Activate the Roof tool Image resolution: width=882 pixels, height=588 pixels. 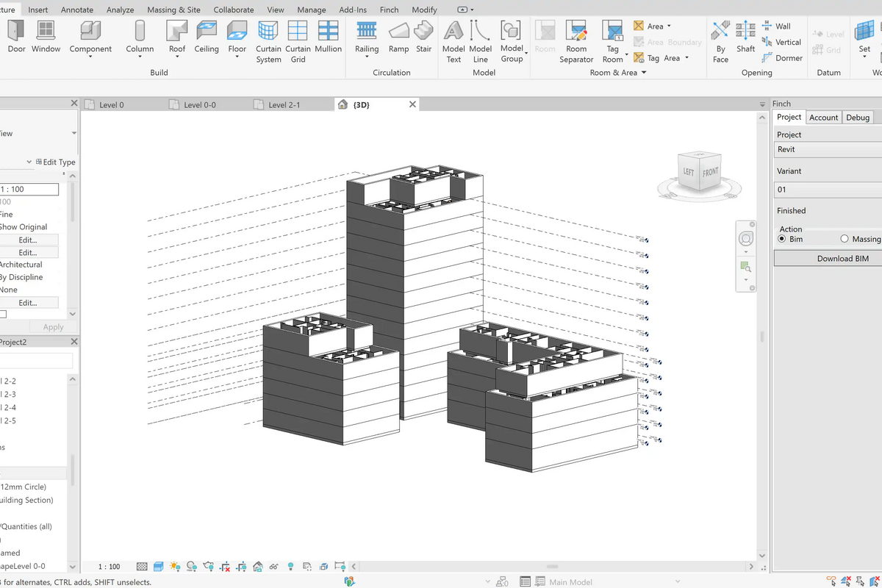176,37
